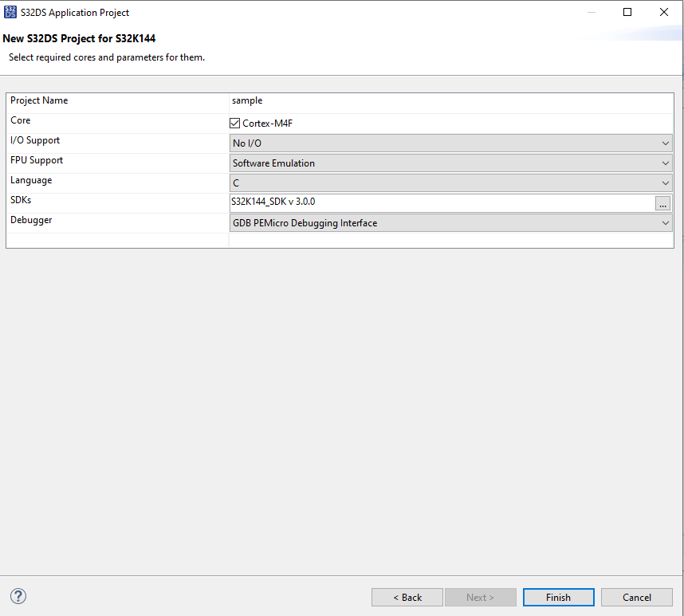Click the Debugger row label

[x=31, y=220]
